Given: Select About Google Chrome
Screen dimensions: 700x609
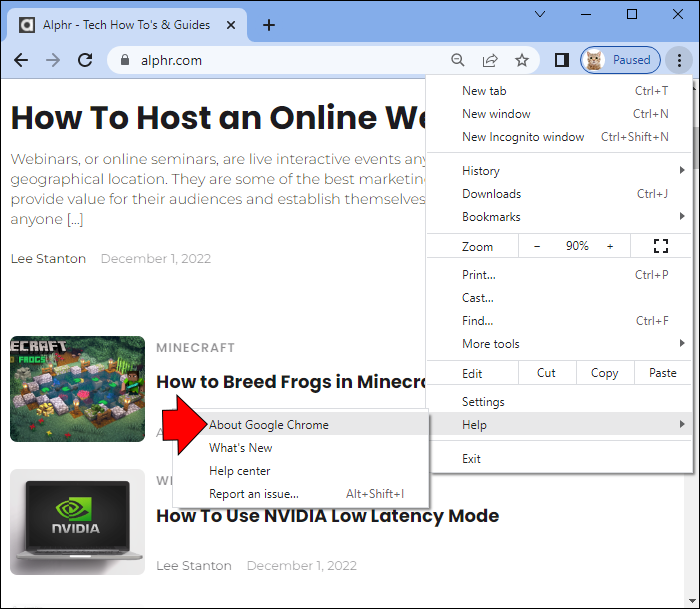Looking at the screenshot, I should (301, 425).
